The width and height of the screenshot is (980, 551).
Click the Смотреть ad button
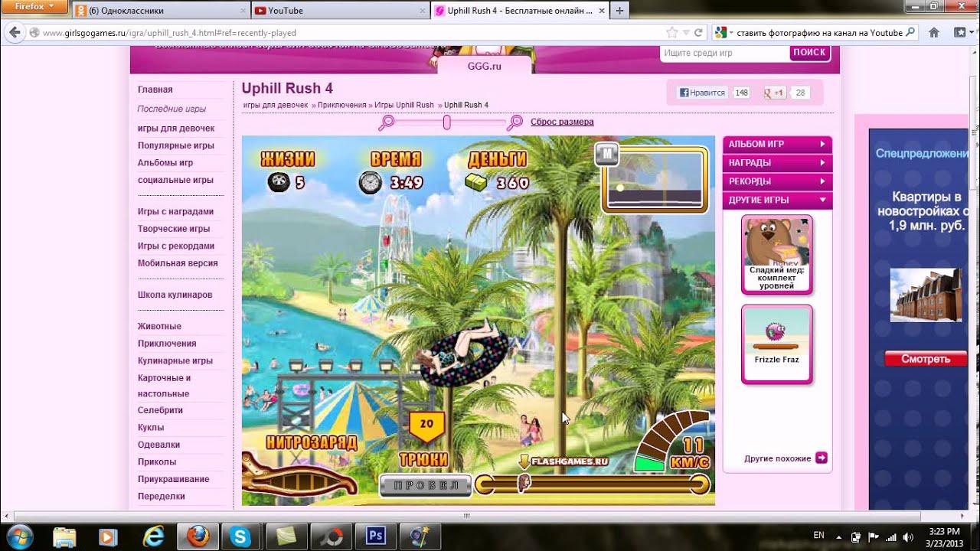(926, 359)
